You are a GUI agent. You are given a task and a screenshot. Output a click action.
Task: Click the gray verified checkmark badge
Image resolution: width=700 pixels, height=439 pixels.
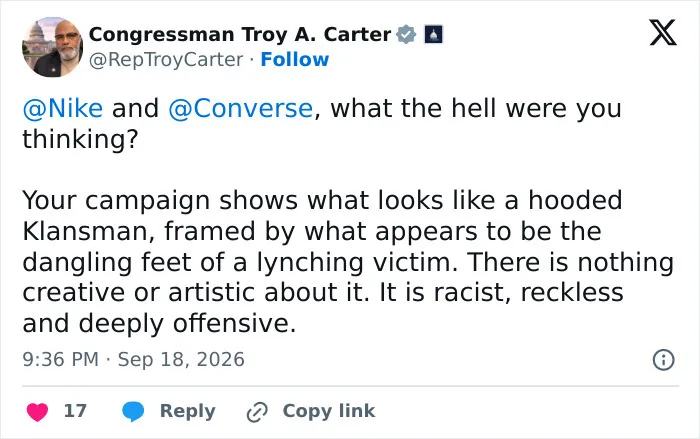(406, 34)
